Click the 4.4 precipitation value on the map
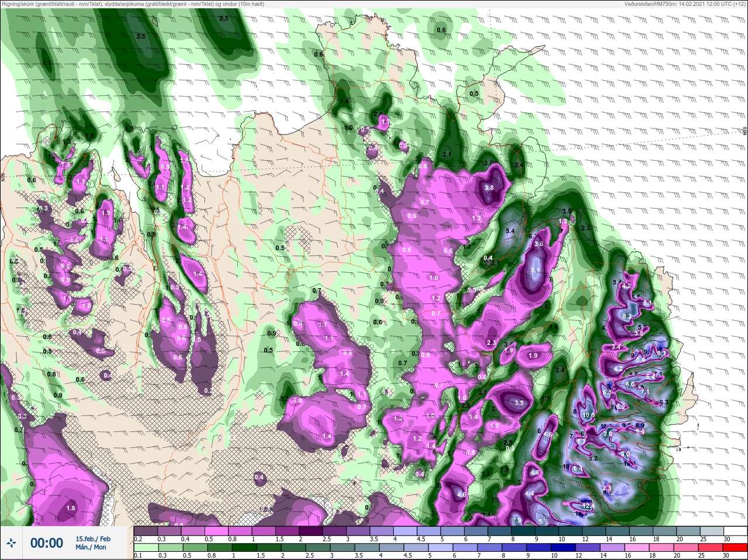 point(529,494)
